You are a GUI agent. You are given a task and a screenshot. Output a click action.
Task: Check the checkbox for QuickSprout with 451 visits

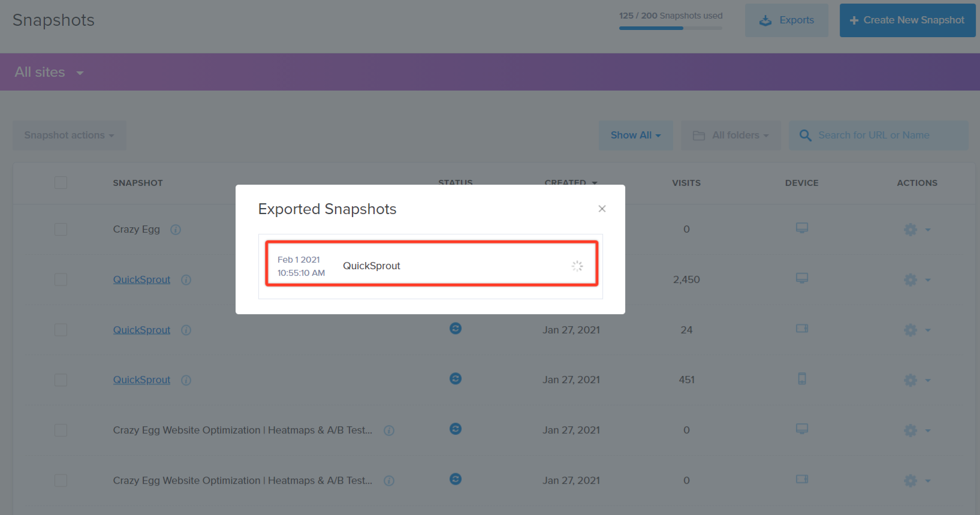coord(61,380)
